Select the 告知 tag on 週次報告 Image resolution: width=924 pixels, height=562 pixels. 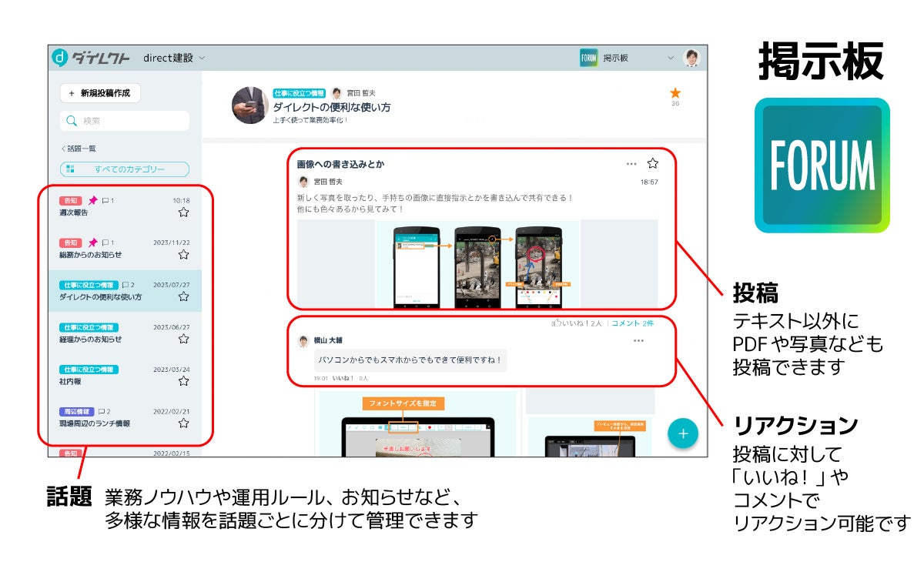pos(70,200)
